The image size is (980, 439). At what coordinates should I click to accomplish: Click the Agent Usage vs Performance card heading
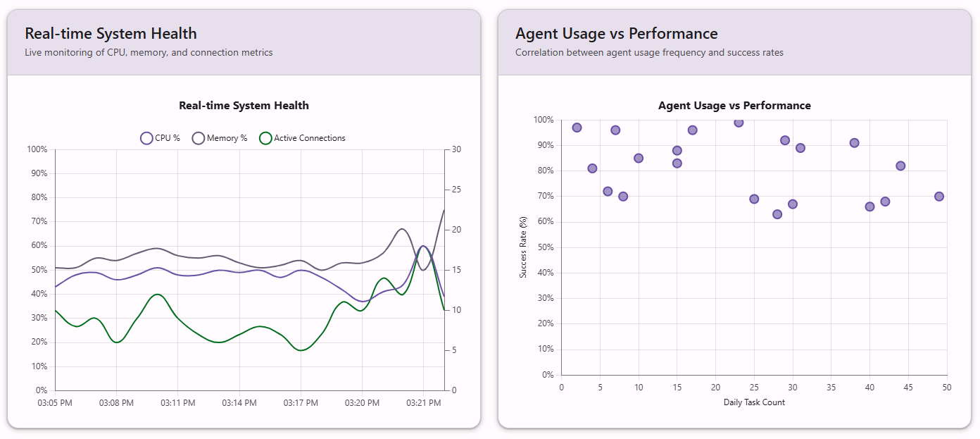(x=616, y=34)
